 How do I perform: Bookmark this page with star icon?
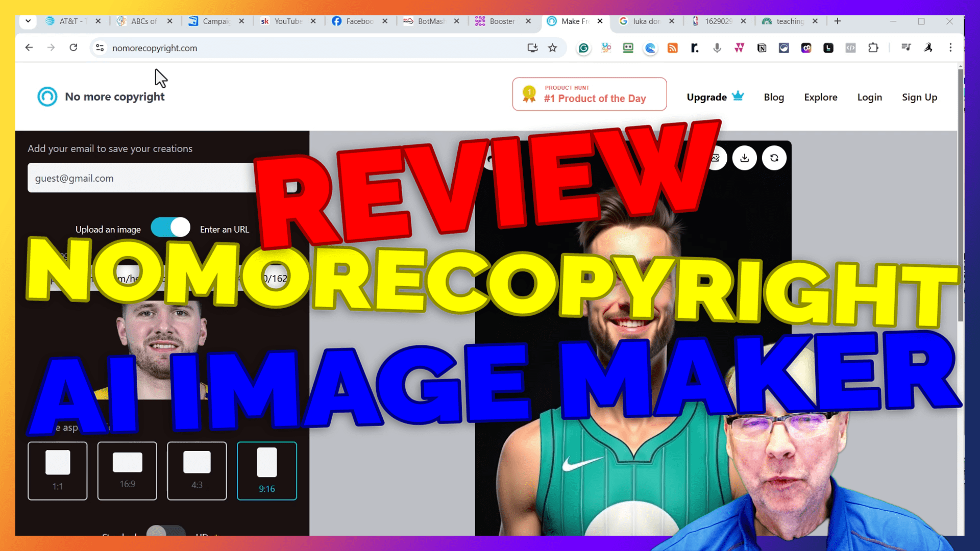tap(552, 48)
